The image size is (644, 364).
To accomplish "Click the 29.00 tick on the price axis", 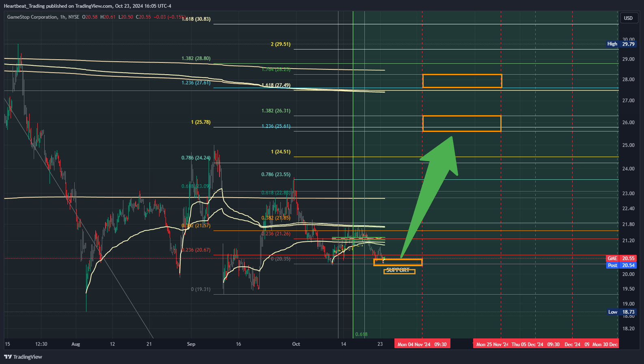I will (629, 59).
